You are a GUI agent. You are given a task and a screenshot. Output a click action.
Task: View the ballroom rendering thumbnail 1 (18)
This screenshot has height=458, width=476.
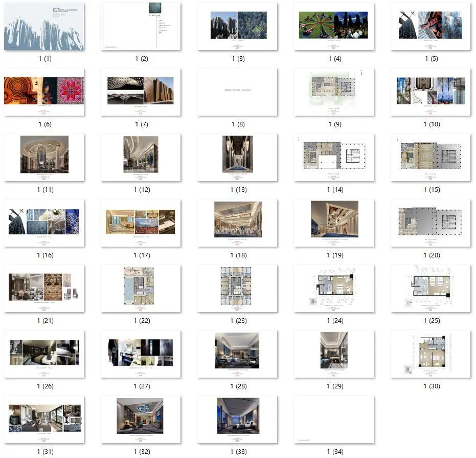[x=237, y=223]
